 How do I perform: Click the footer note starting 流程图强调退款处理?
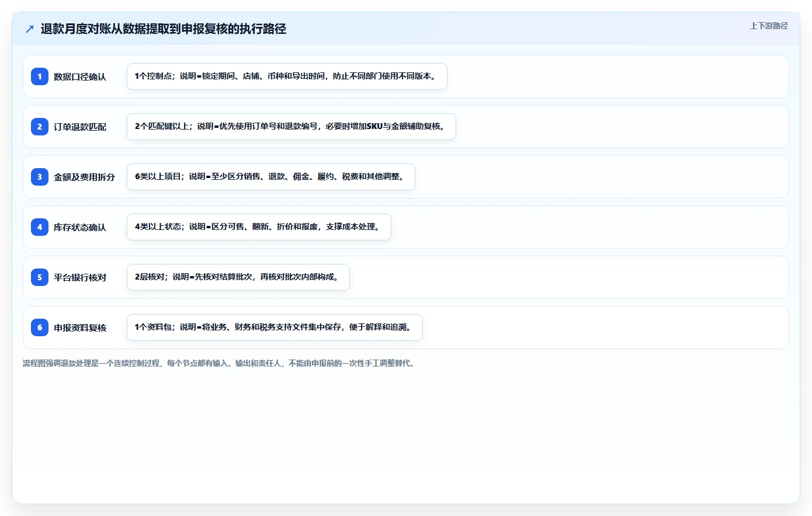[219, 363]
